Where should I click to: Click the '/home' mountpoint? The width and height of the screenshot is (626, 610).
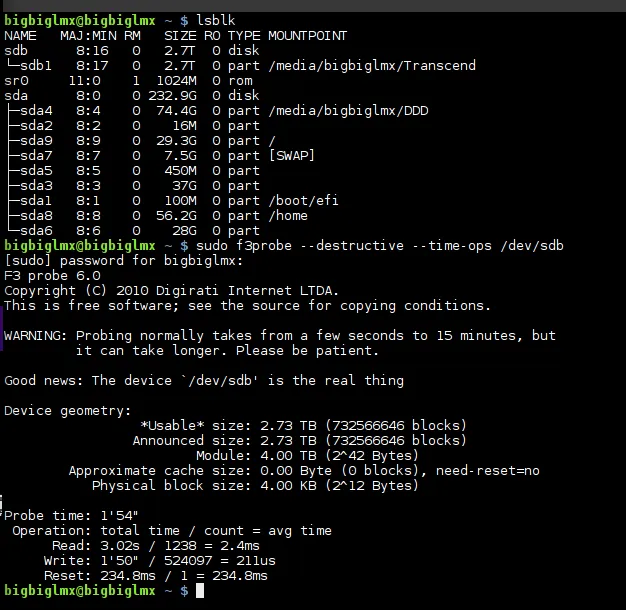pos(288,216)
